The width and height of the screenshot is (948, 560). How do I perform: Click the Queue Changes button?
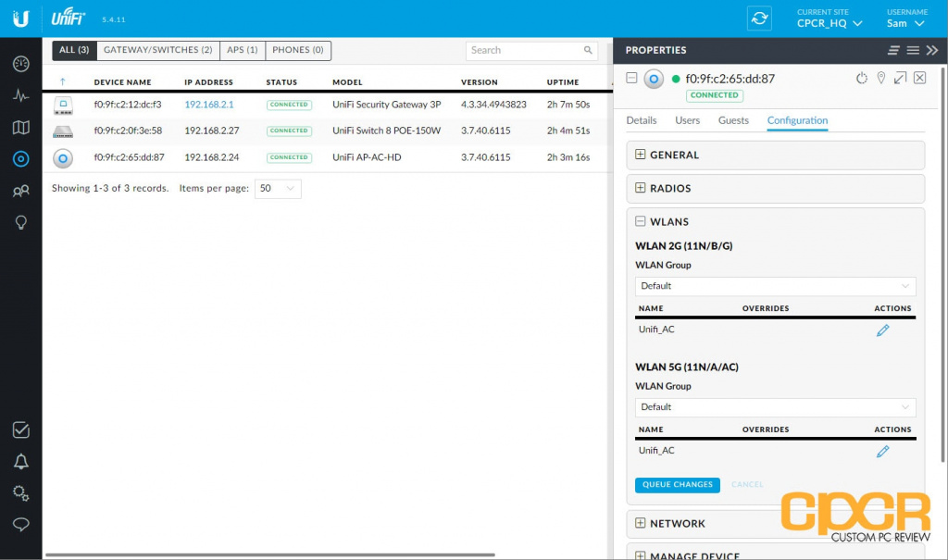point(678,484)
